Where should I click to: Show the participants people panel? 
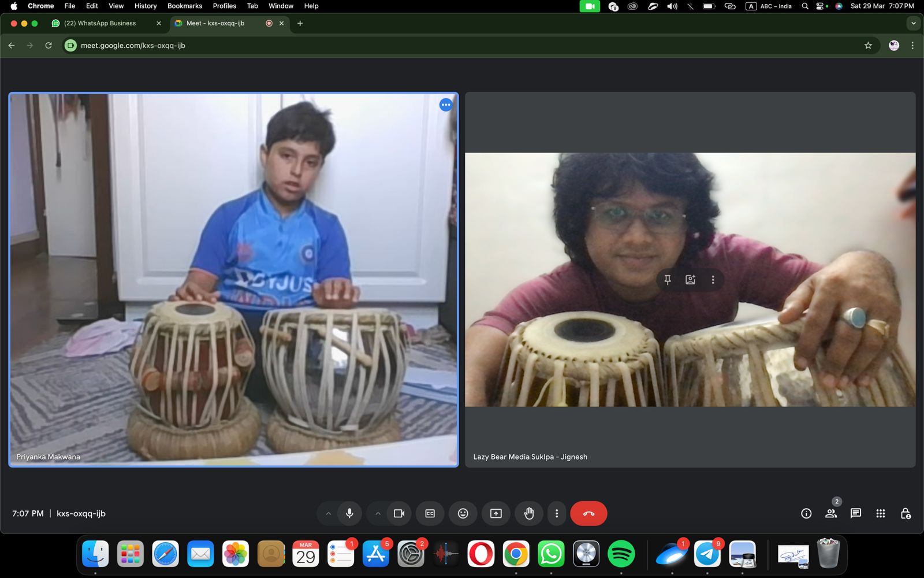pos(831,513)
